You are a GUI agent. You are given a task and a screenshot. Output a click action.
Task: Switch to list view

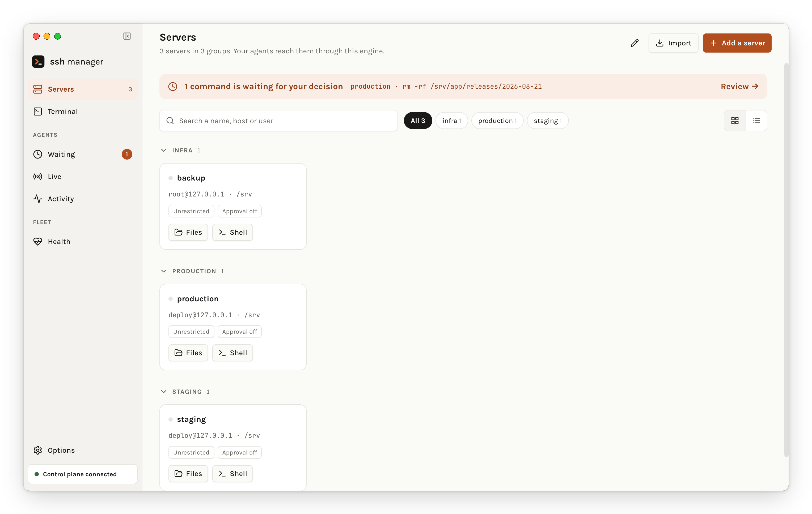(756, 121)
